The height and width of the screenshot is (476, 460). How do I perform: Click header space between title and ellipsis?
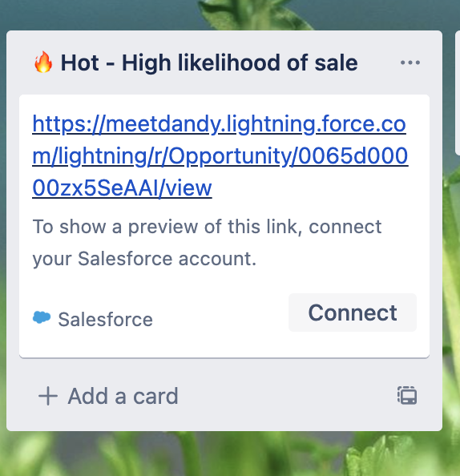(378, 63)
